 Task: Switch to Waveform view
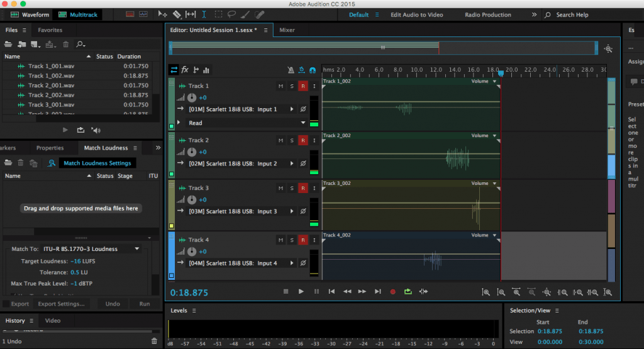[x=30, y=15]
